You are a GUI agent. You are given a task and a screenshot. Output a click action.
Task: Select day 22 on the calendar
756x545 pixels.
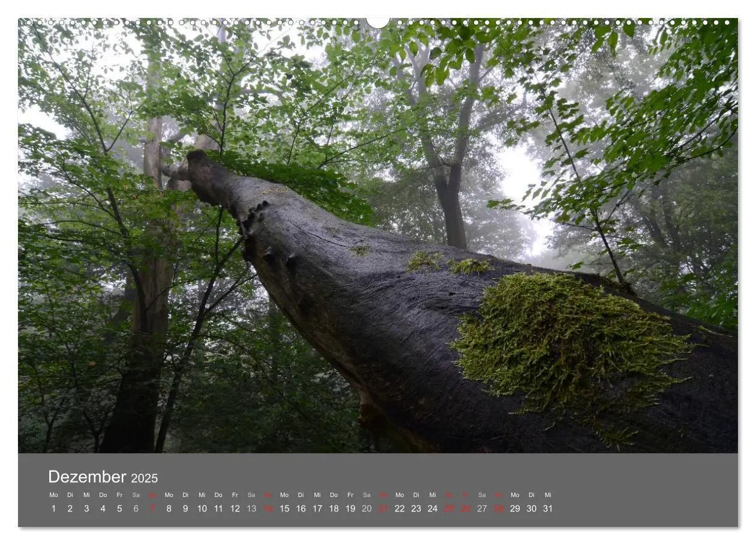(400, 508)
